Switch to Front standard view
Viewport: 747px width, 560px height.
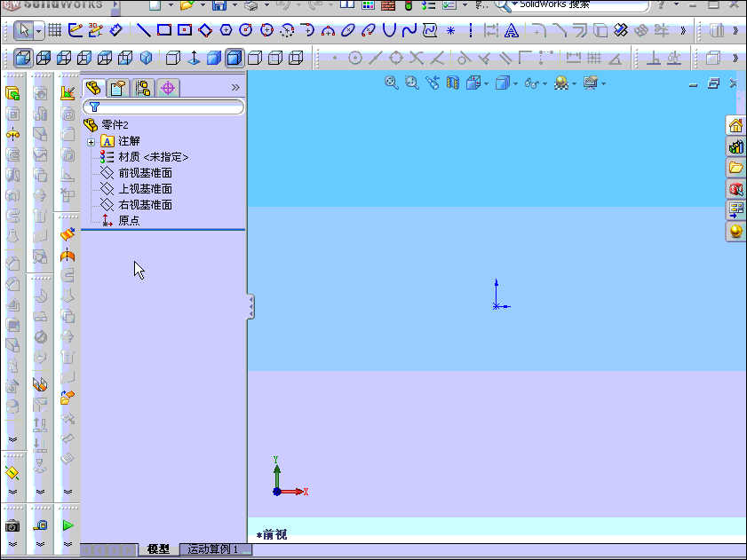(x=23, y=58)
